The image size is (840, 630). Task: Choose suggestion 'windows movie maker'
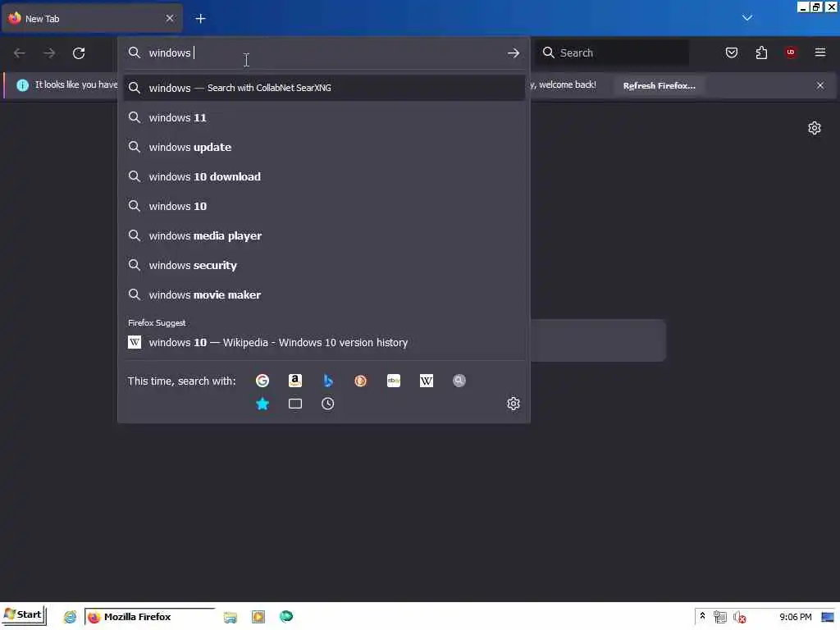pos(324,294)
